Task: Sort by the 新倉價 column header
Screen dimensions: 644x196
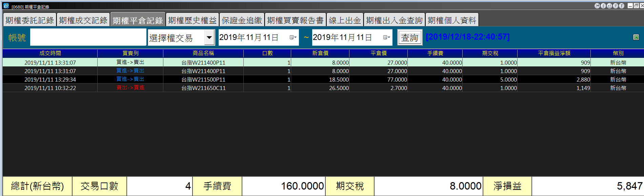Action: [320, 53]
